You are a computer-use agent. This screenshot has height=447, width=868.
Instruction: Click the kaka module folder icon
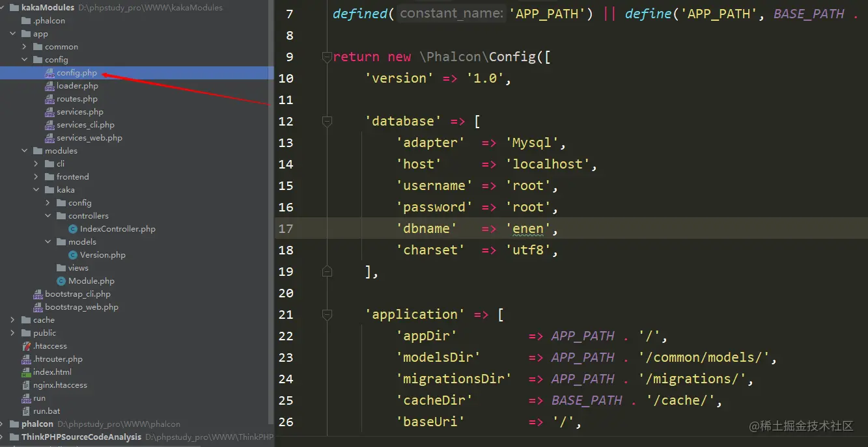(x=49, y=190)
